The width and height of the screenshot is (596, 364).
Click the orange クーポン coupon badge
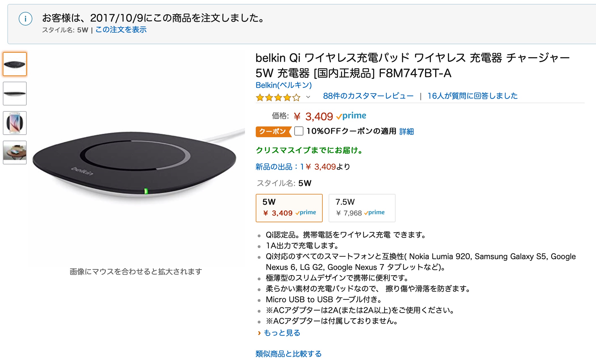(273, 132)
